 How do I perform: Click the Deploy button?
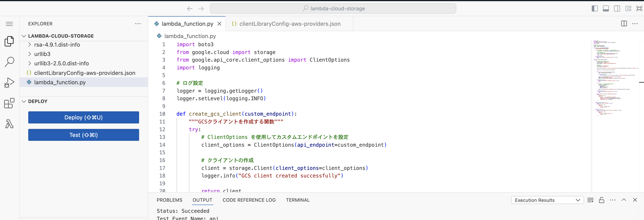pos(84,117)
